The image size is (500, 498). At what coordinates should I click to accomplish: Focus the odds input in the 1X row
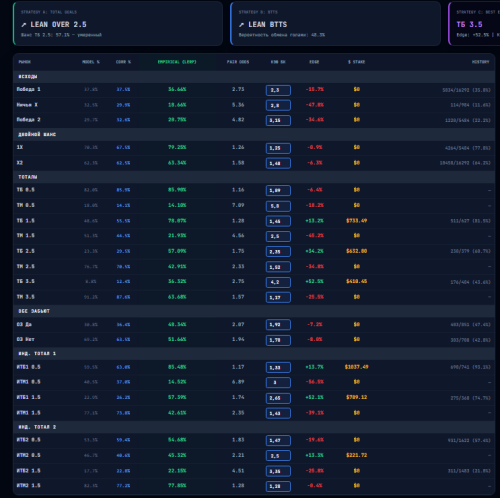click(278, 148)
